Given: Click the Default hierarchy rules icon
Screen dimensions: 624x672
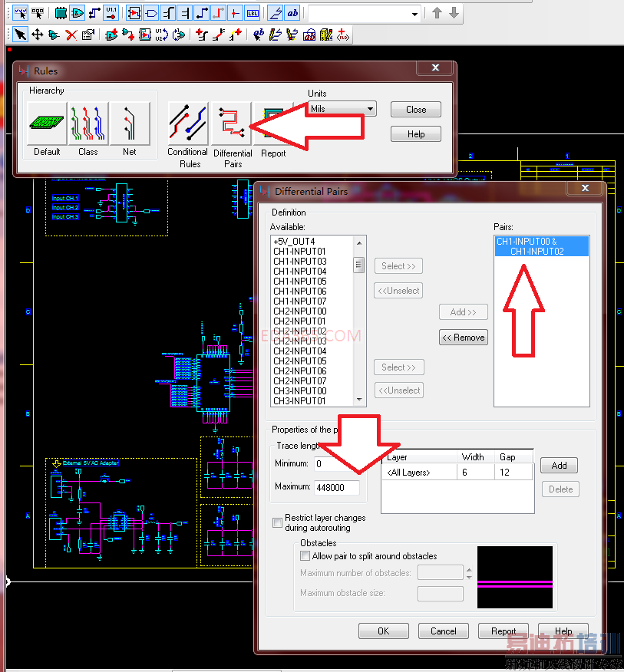Looking at the screenshot, I should point(47,124).
